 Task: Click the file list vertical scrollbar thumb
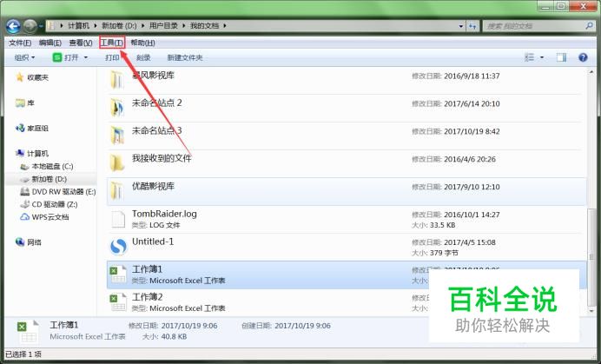592,258
